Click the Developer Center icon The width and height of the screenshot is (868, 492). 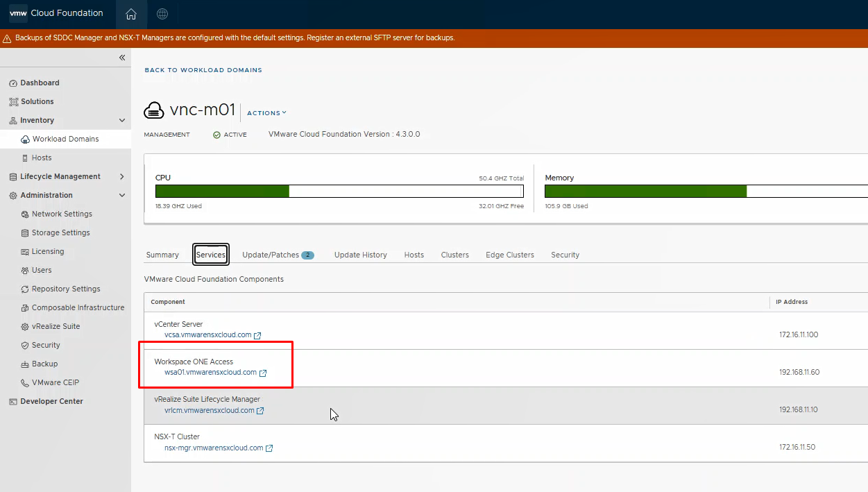click(13, 402)
